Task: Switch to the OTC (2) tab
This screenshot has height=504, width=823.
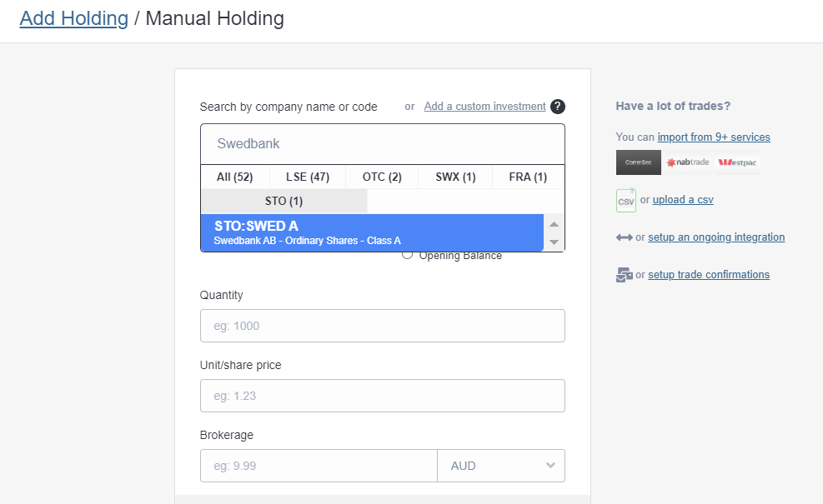Action: (x=382, y=177)
